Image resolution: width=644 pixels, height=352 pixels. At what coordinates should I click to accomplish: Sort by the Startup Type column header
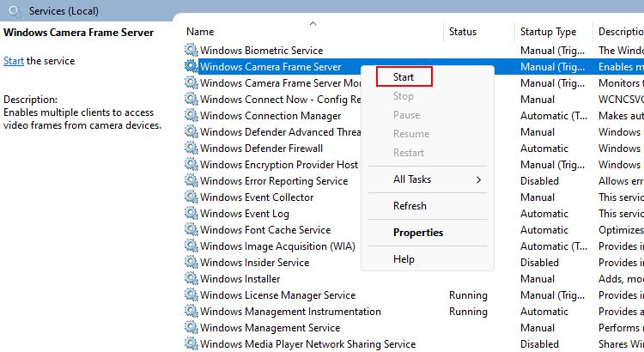548,32
